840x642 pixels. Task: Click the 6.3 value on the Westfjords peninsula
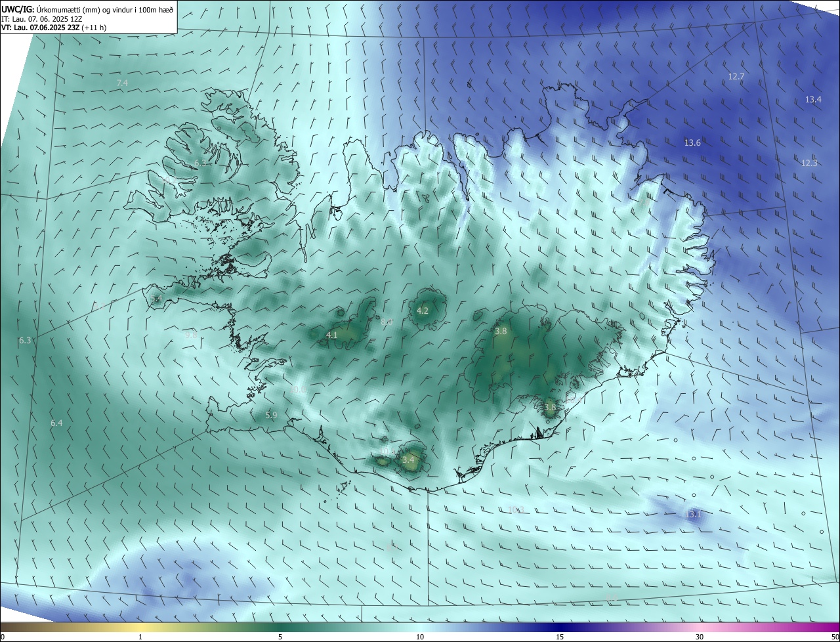click(200, 163)
